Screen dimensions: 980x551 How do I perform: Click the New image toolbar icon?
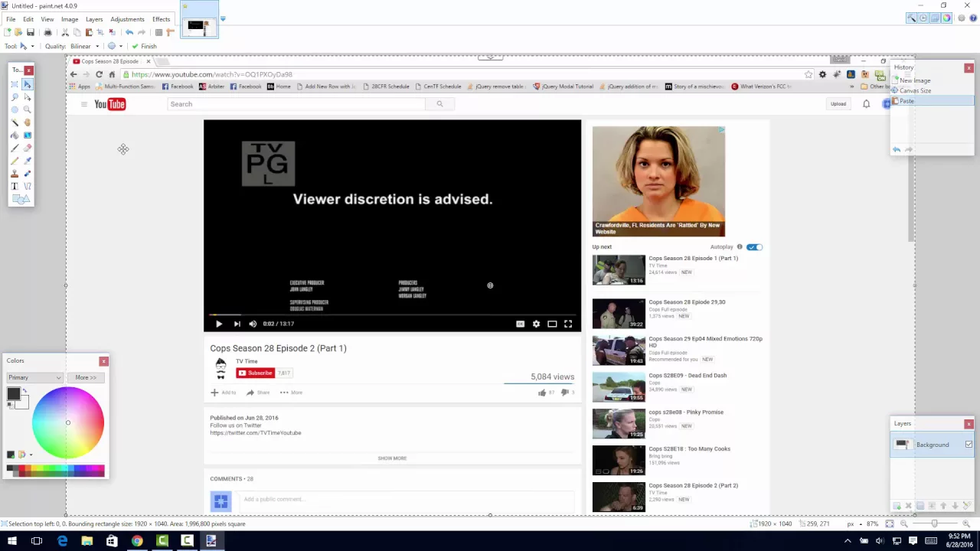[x=8, y=32]
